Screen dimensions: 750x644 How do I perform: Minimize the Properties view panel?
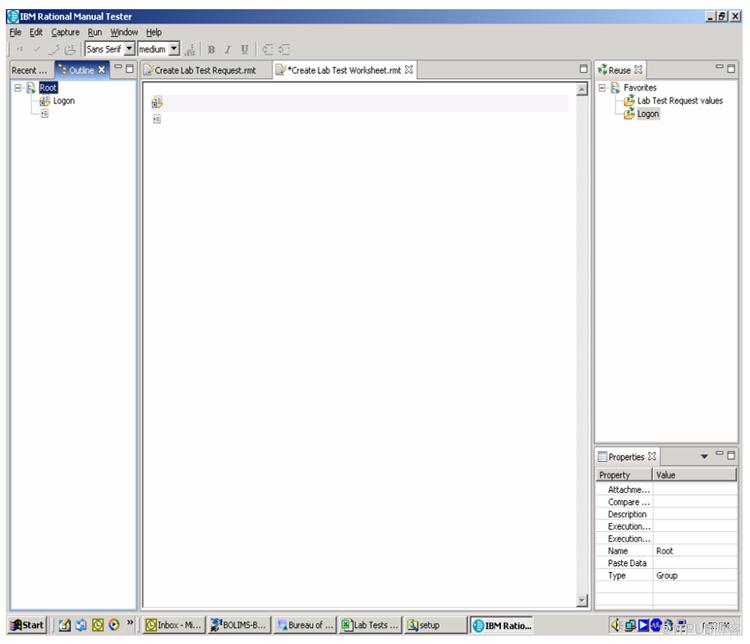[x=719, y=453]
